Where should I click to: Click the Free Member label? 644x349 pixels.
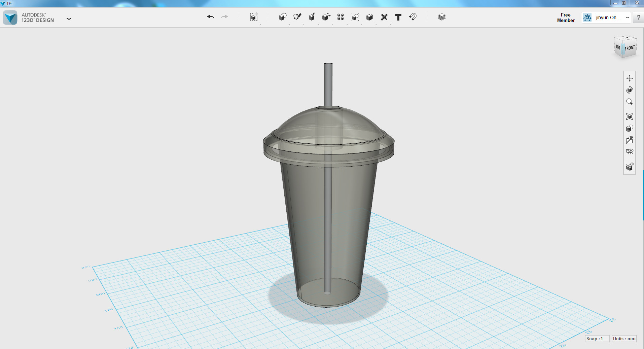[x=566, y=18]
